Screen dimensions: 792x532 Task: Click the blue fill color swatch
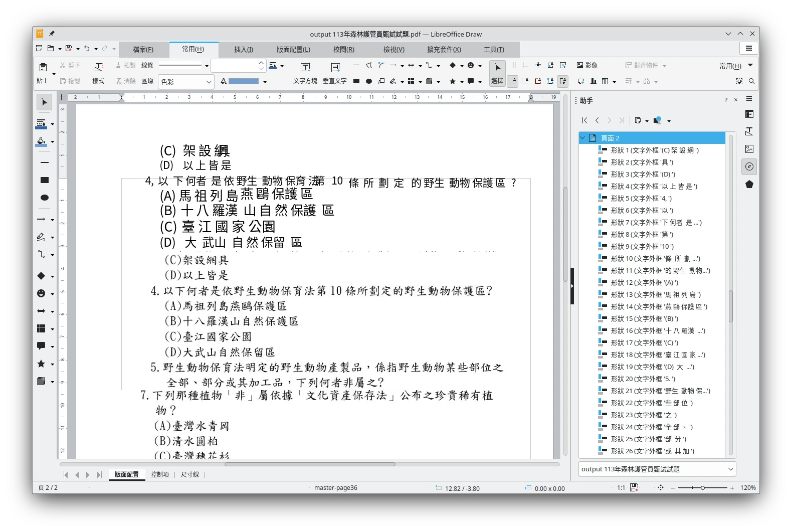(244, 81)
